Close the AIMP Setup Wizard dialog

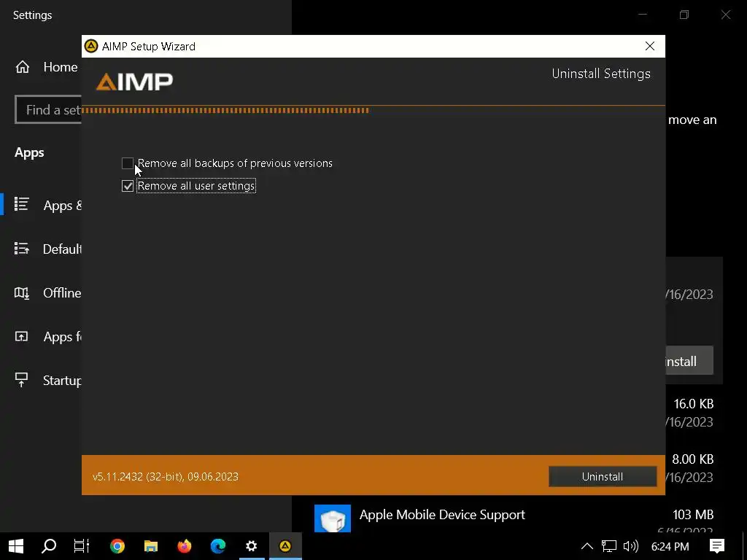pos(650,46)
